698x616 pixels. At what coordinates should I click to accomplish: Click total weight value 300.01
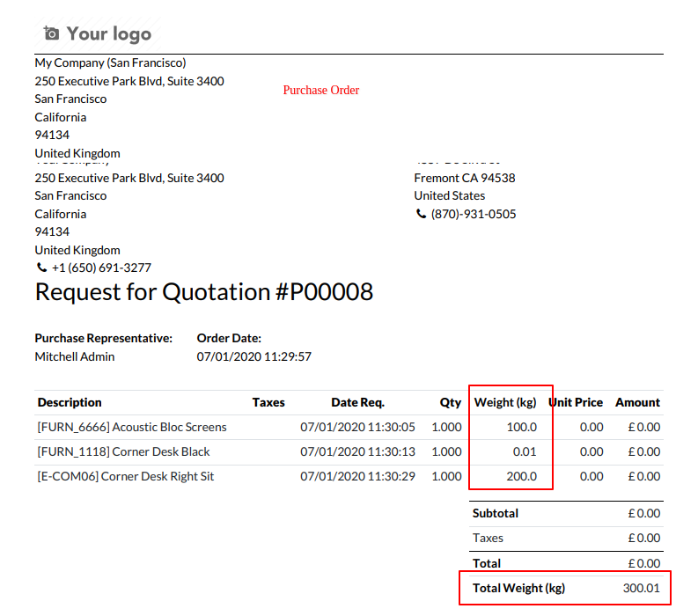(x=641, y=589)
